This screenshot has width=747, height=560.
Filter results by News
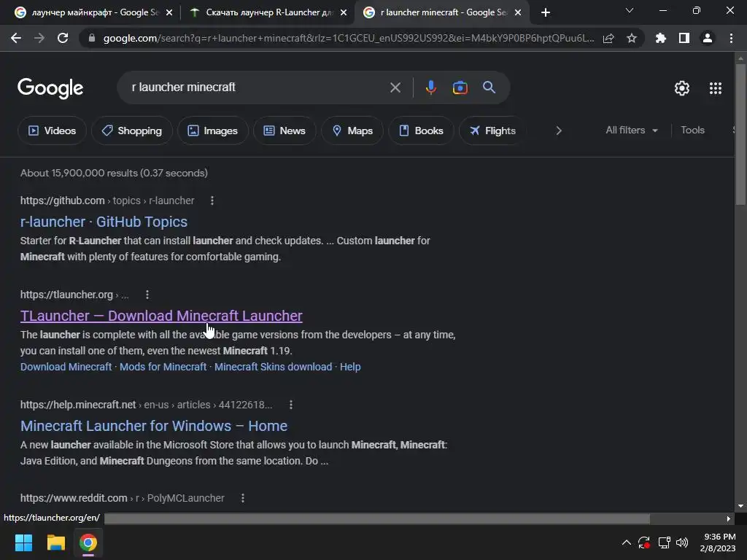click(x=285, y=131)
